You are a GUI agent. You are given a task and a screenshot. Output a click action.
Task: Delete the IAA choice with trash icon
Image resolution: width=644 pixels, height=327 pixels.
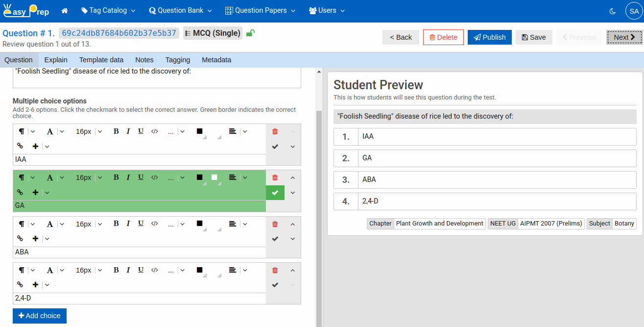point(275,131)
